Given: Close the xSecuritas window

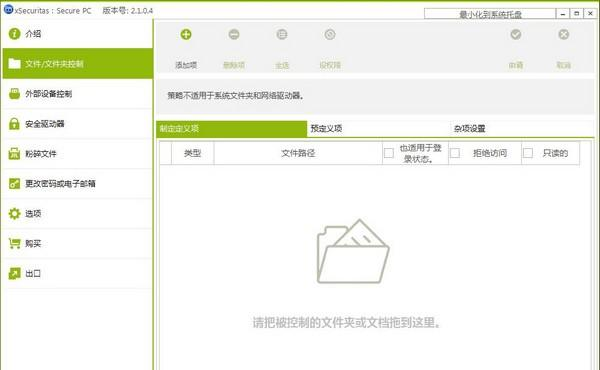Looking at the screenshot, I should point(590,14).
